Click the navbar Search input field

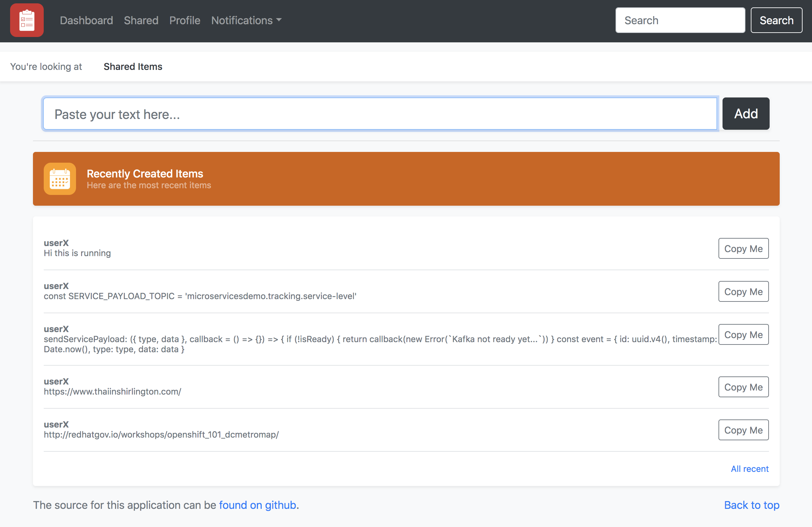tap(679, 21)
